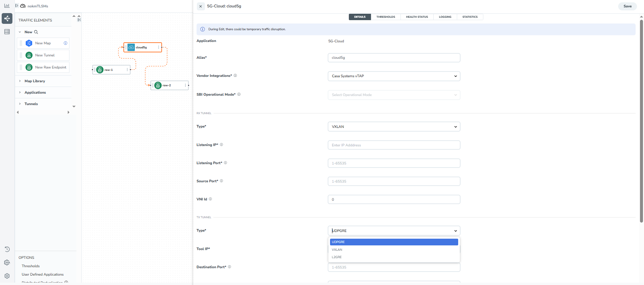644x285 pixels.
Task: Open the Vendor Integrations dropdown
Action: click(394, 76)
